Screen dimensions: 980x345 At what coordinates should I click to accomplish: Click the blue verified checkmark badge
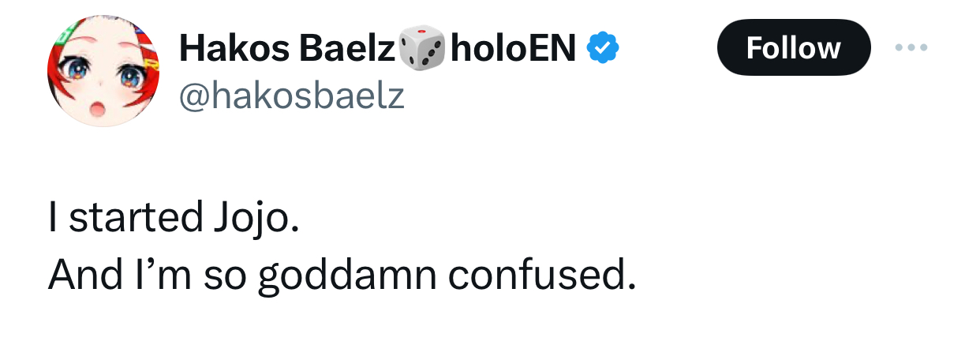tap(604, 49)
